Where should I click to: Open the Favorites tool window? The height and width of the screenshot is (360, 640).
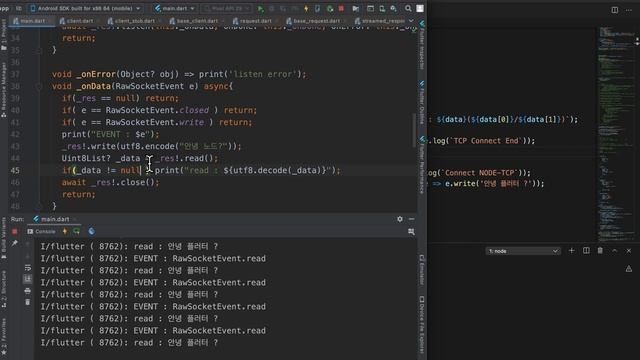(x=4, y=337)
